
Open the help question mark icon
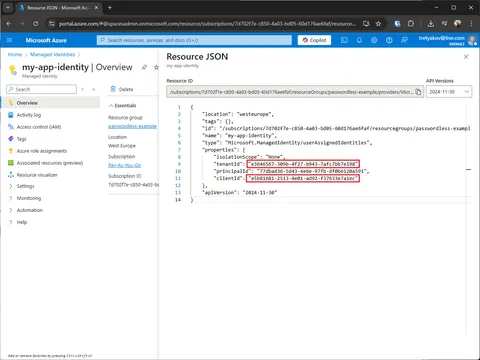(389, 40)
